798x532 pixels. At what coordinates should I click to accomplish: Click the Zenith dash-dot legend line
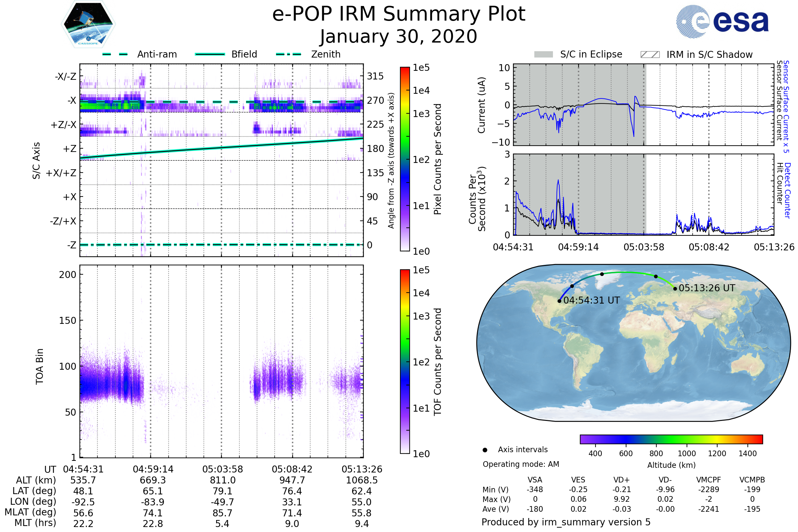coord(288,54)
